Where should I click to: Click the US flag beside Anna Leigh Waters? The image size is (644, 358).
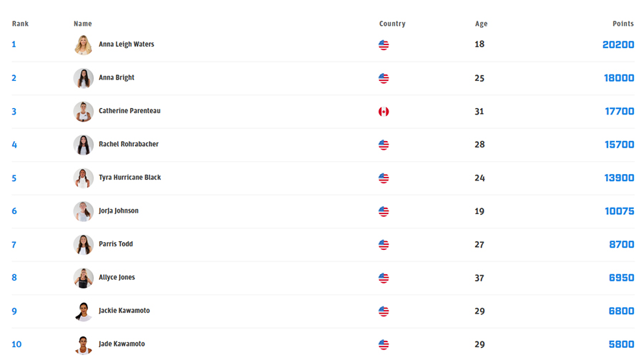pyautogui.click(x=384, y=45)
